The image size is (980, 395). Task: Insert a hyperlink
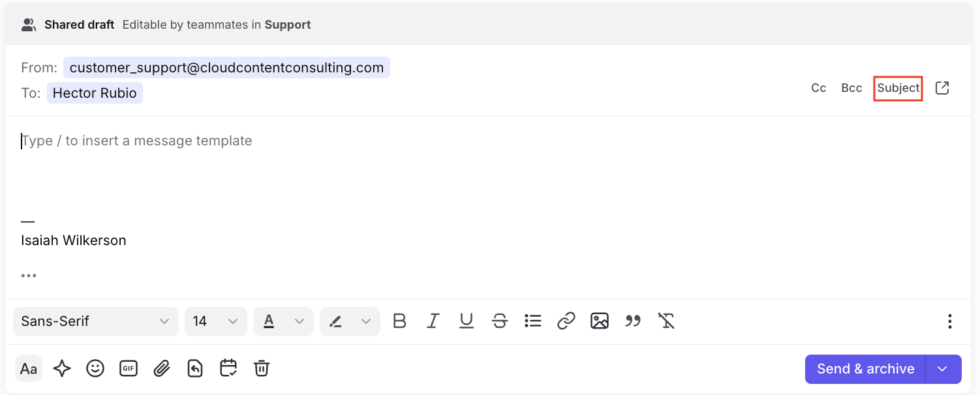click(x=566, y=321)
